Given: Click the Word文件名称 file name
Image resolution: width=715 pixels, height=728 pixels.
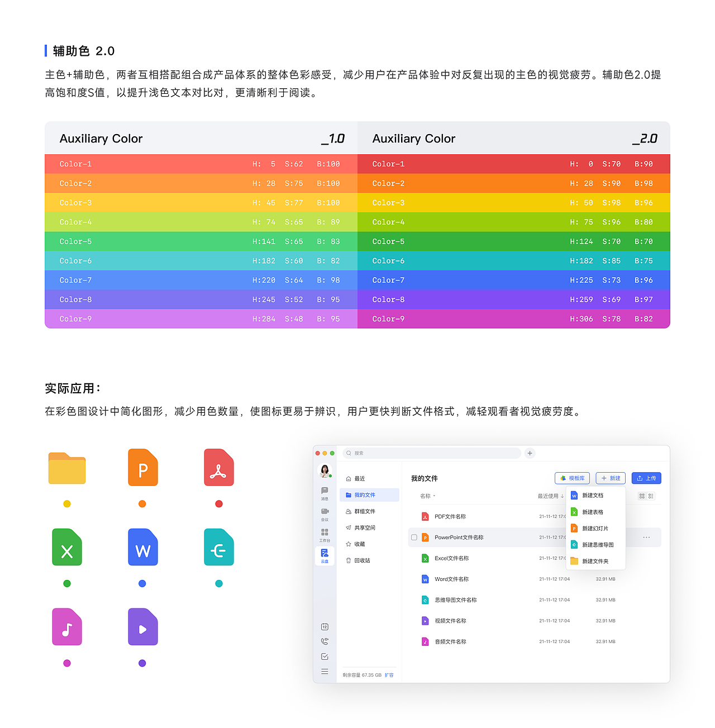Looking at the screenshot, I should [x=452, y=579].
